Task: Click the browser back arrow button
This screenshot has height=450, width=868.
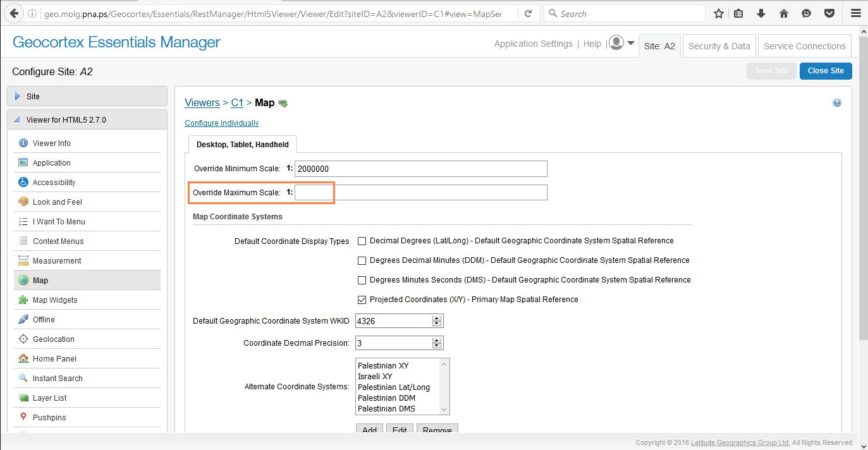Action: tap(13, 13)
